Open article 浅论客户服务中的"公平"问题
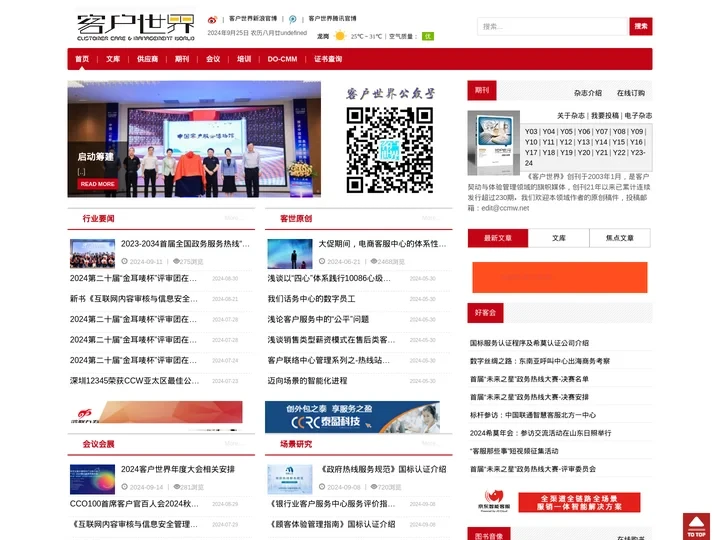The width and height of the screenshot is (720, 540). tap(318, 320)
